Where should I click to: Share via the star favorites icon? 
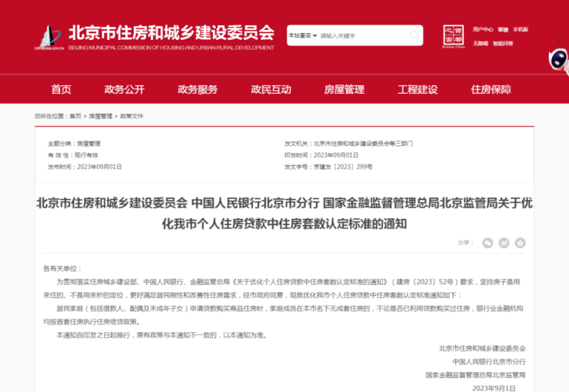pos(520,243)
